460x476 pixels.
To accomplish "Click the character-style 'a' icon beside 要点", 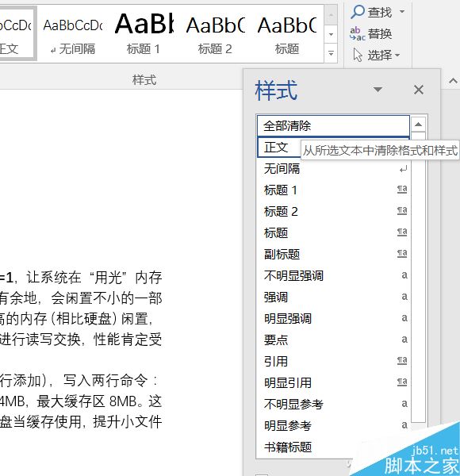I will click(x=404, y=340).
